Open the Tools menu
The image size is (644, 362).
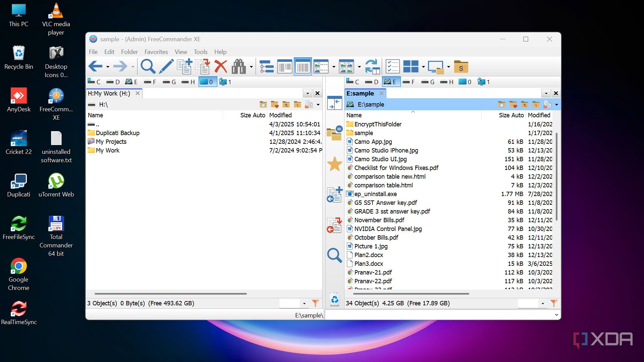coord(201,52)
